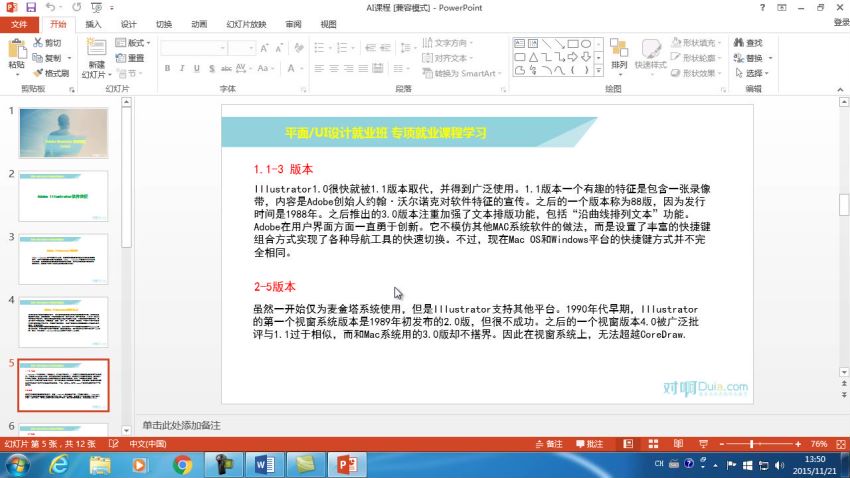Switch to Normal view icon
850x478 pixels.
tap(628, 444)
